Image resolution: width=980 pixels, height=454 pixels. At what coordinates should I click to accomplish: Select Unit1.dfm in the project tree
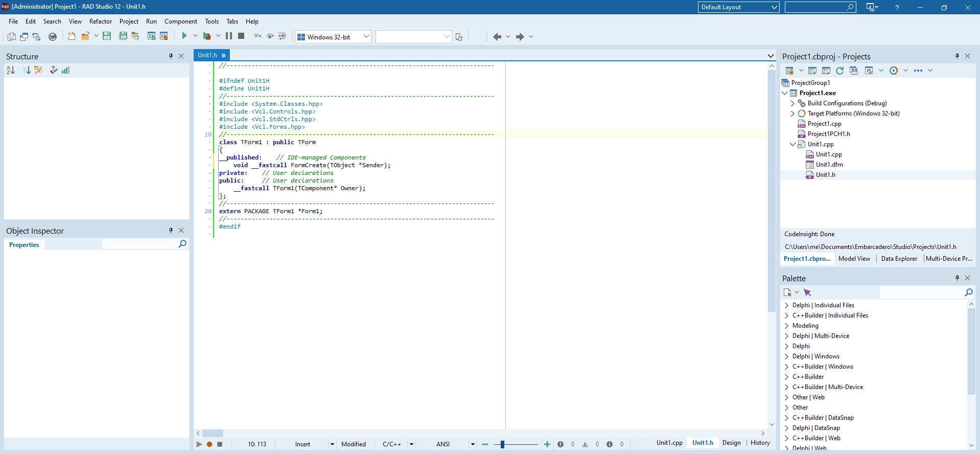click(829, 165)
